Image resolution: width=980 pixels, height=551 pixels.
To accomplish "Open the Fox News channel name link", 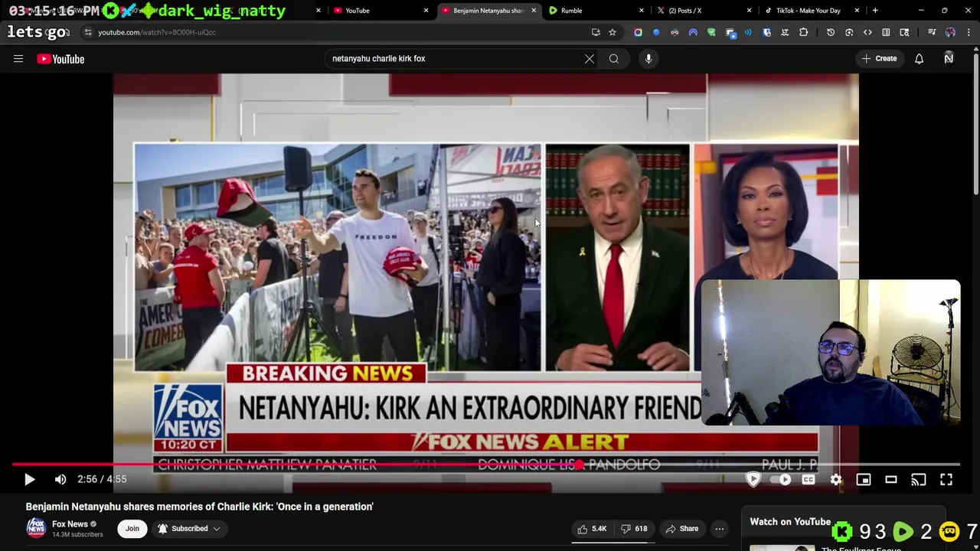I will coord(70,524).
